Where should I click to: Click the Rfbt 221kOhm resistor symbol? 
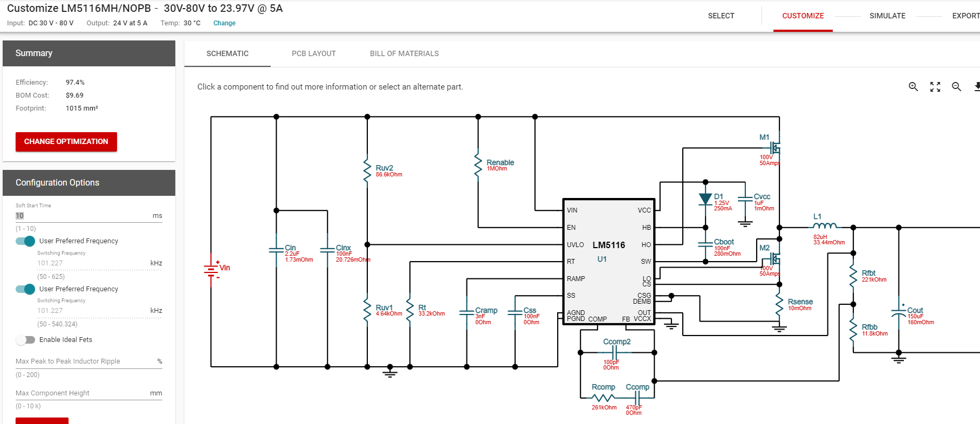853,276
